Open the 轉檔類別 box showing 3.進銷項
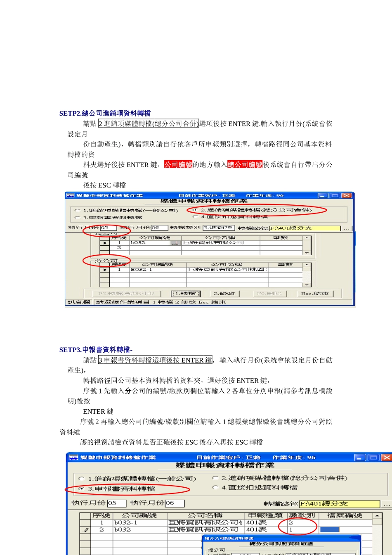 coord(219,228)
